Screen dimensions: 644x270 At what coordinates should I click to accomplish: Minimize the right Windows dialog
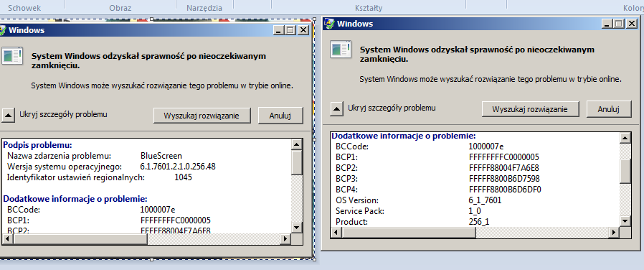tap(607, 24)
